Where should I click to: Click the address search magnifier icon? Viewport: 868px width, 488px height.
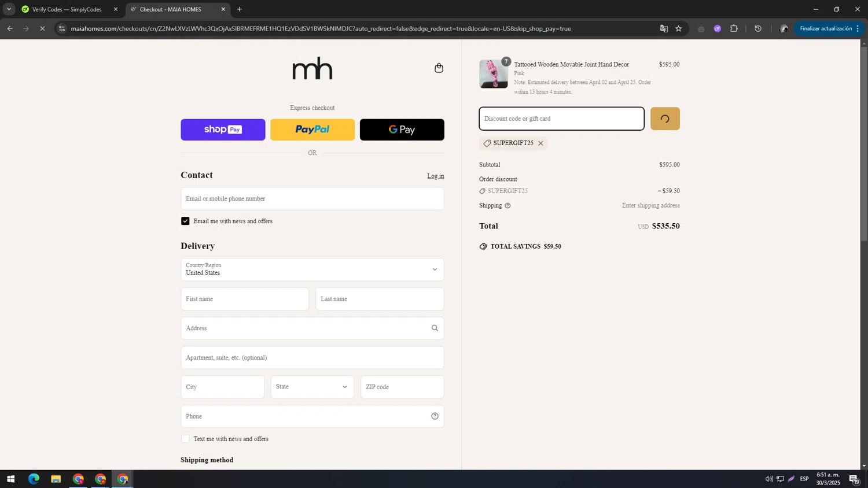pos(435,328)
